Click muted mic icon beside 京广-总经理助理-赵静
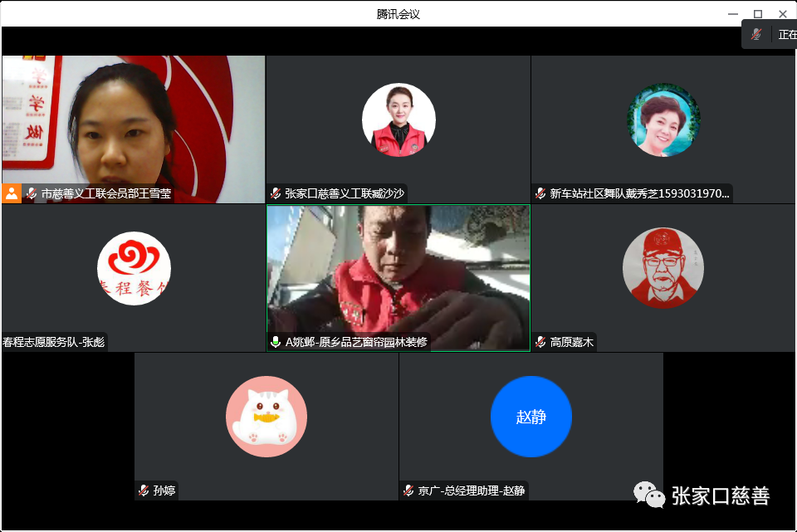The image size is (797, 532). point(408,491)
